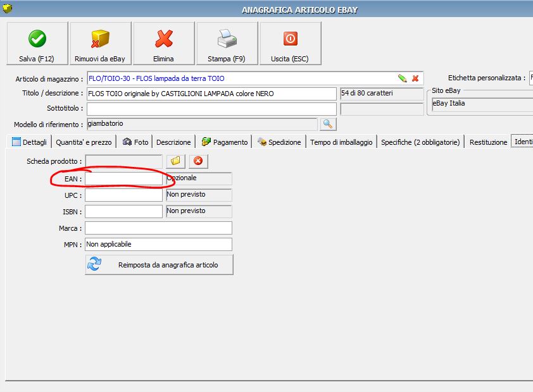The width and height of the screenshot is (533, 392).
Task: Click the Uscita (ESC) exit button
Action: 290,43
